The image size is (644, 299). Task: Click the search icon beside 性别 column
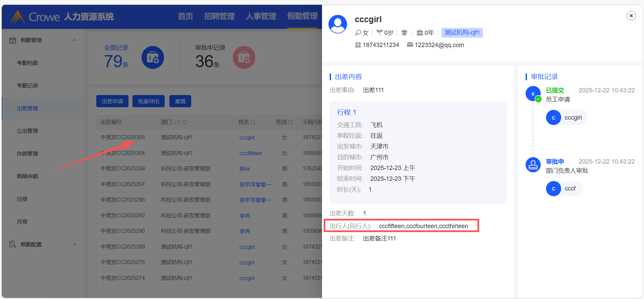coord(290,122)
